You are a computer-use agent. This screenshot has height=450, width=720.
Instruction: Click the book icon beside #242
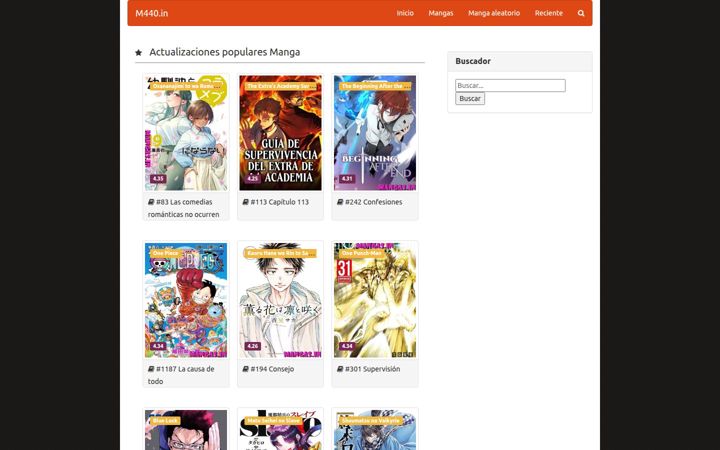[340, 202]
